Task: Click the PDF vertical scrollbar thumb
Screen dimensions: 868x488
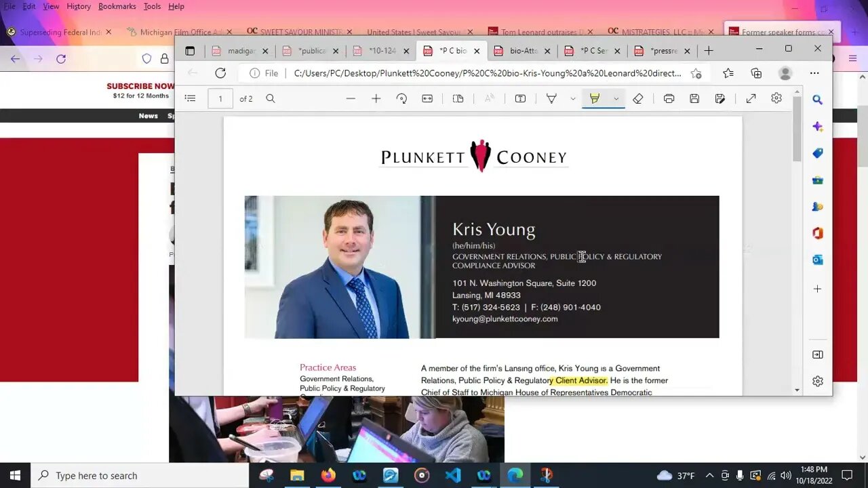Action: (797, 129)
